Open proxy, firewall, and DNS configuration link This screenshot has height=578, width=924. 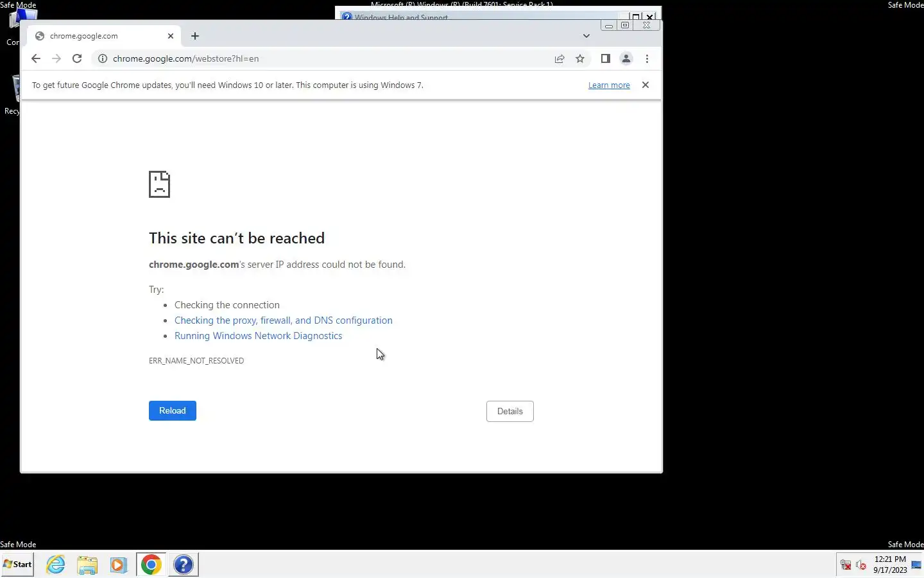(x=284, y=320)
